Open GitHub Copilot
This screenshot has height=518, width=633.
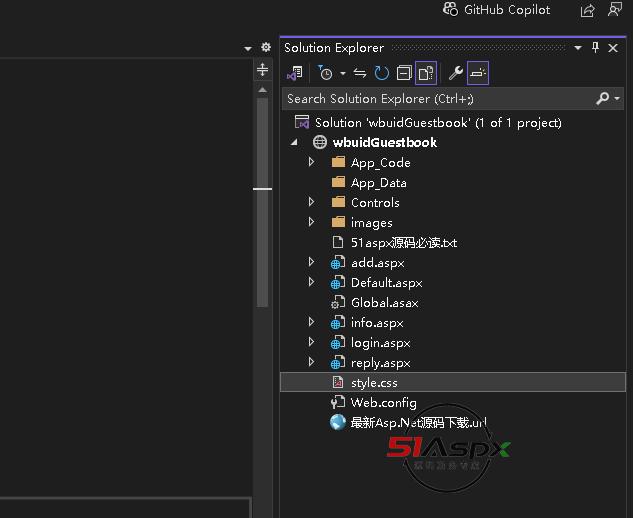coord(496,10)
